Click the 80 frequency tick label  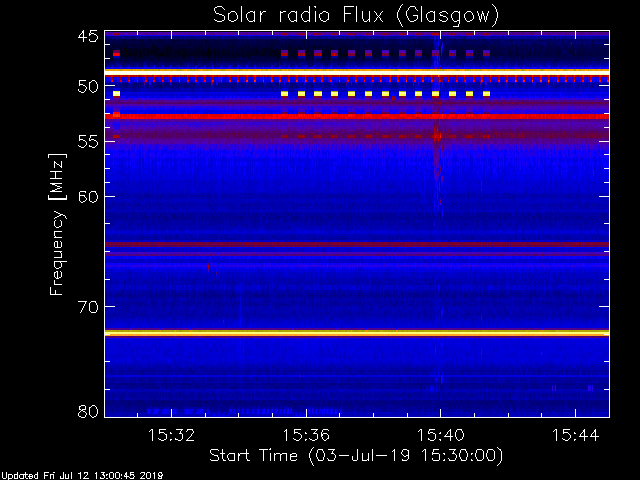88,411
